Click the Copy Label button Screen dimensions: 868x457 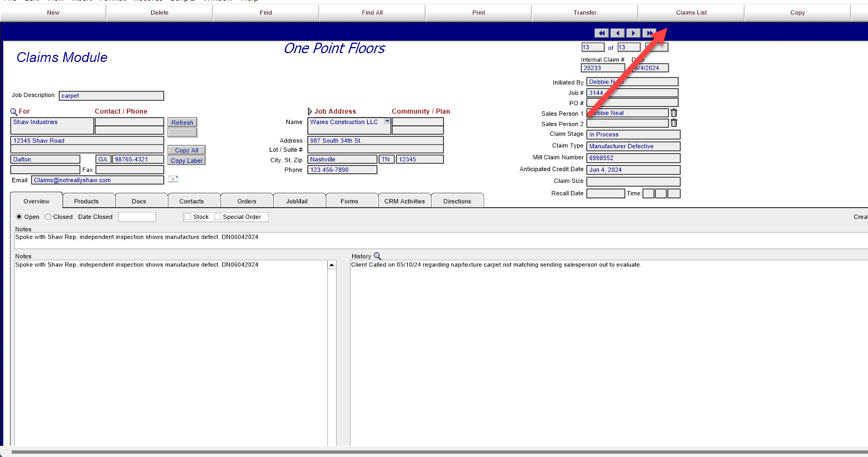point(187,161)
